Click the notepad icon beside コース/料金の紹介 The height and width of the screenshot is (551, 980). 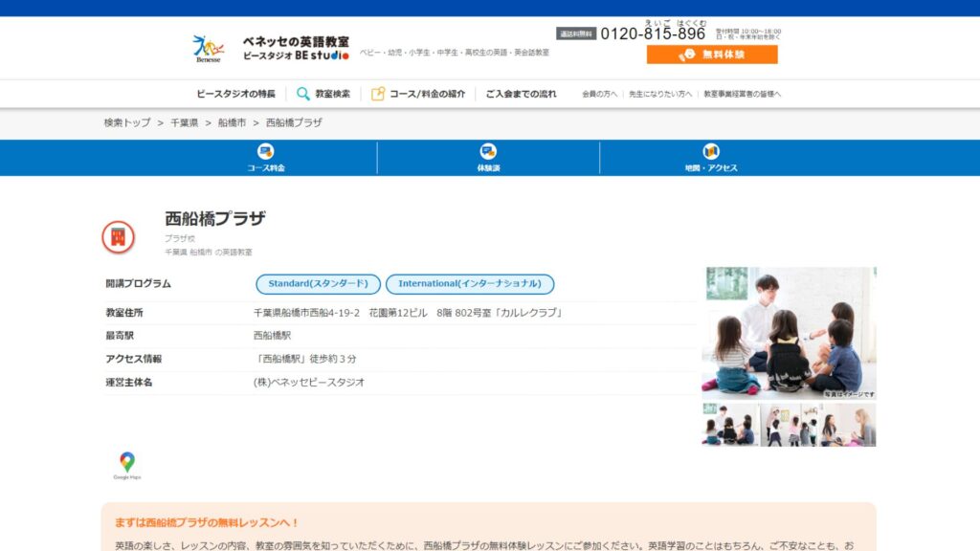coord(377,94)
